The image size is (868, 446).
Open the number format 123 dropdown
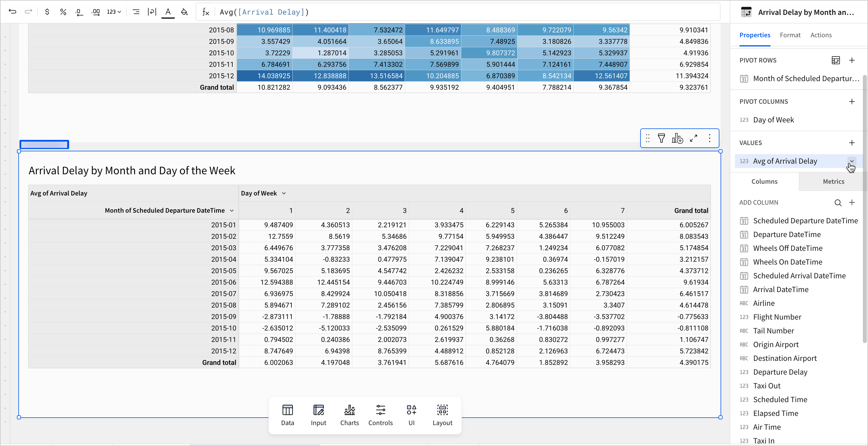pos(114,12)
